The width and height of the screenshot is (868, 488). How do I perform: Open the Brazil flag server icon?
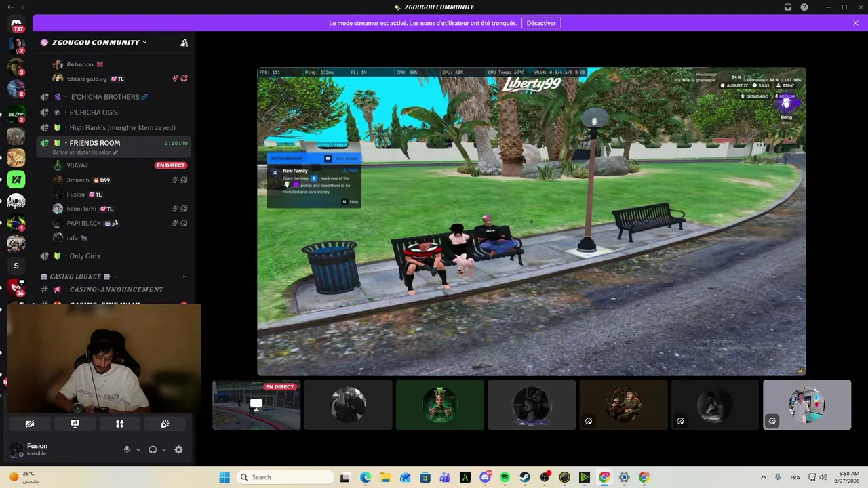click(x=16, y=222)
